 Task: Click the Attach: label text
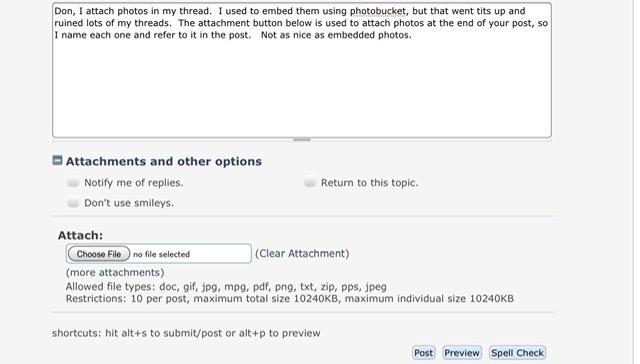pos(80,235)
